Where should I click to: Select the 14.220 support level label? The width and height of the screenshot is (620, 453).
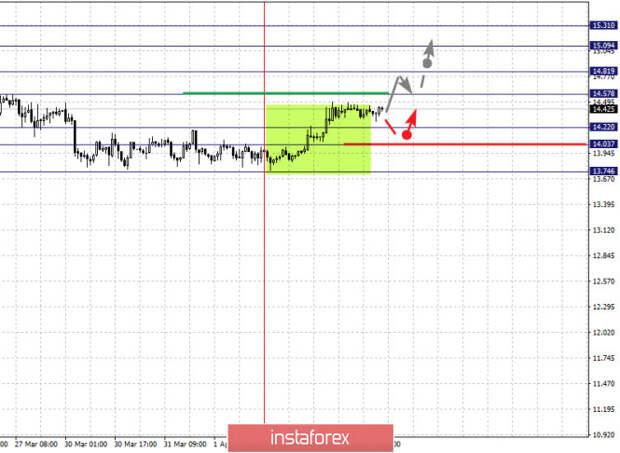(603, 127)
